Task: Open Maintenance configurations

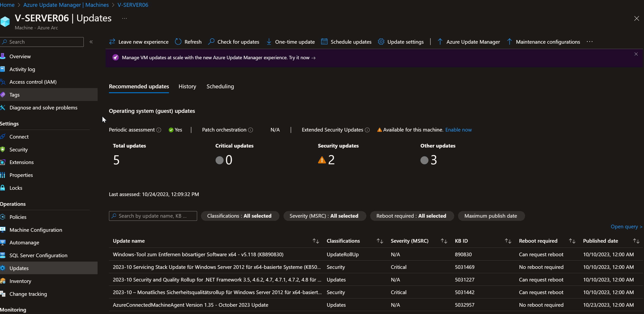Action: pyautogui.click(x=548, y=42)
